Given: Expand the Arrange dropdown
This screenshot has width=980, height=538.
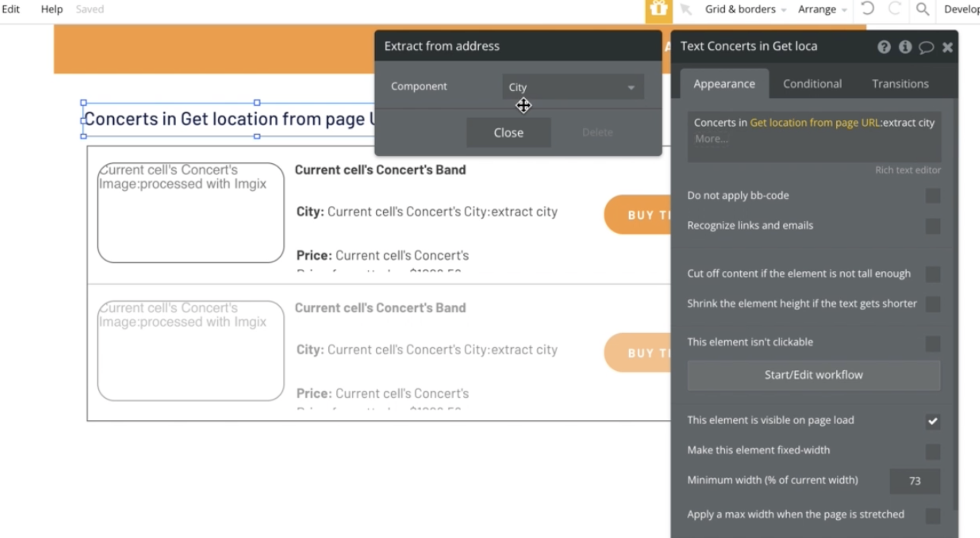Looking at the screenshot, I should [822, 9].
